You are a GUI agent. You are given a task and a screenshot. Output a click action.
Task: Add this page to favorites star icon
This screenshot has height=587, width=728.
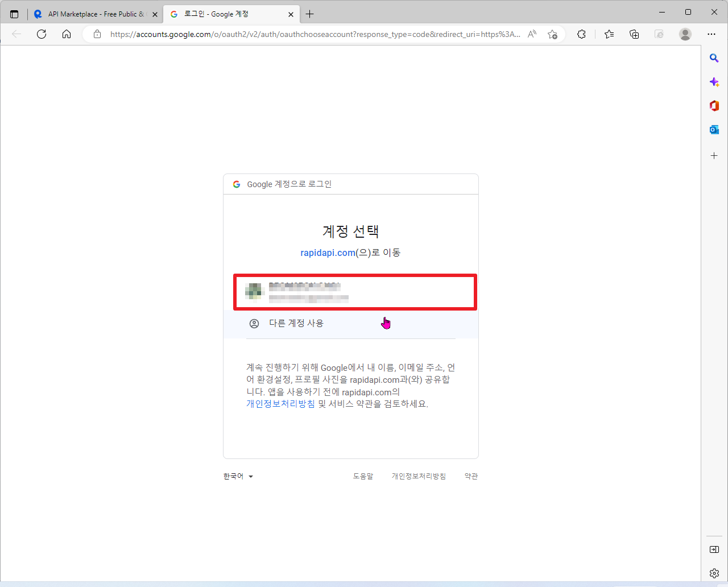pos(552,34)
